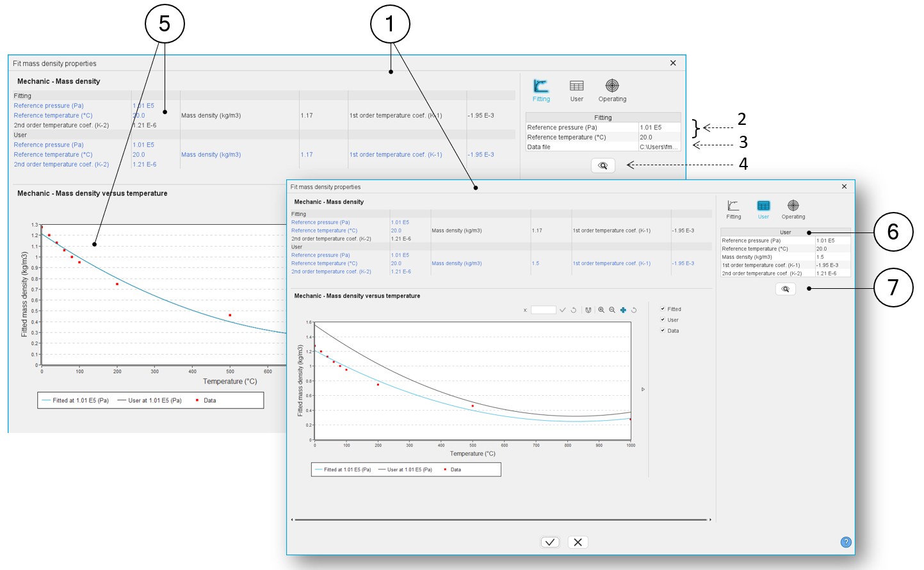Open the Fitting panel in the front dialog
Screen dimensions: 924x570
pyautogui.click(x=733, y=209)
